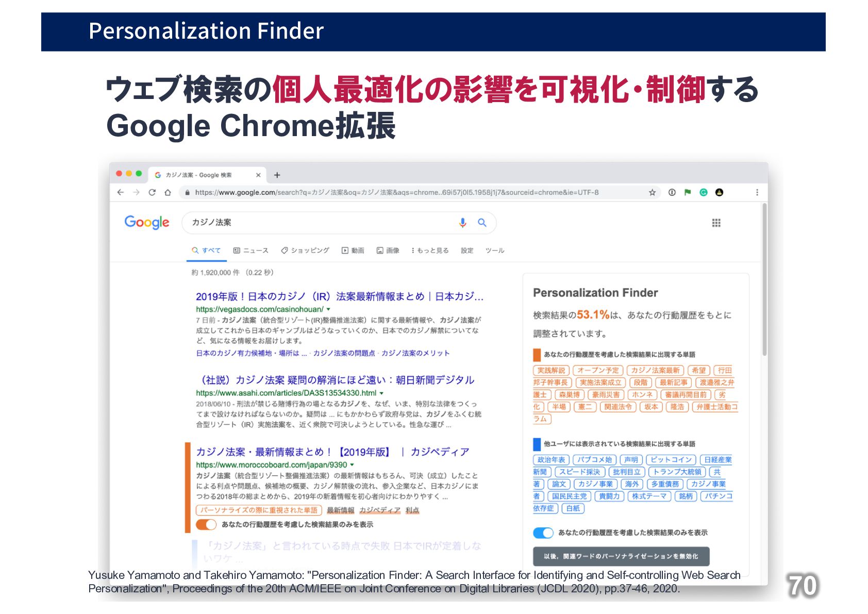The width and height of the screenshot is (868, 614).
Task: Click the blue スピード採決 tag
Action: coord(580,472)
